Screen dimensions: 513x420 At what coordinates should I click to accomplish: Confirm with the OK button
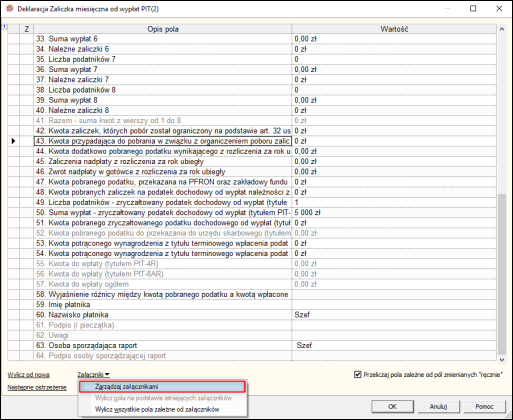[392, 406]
